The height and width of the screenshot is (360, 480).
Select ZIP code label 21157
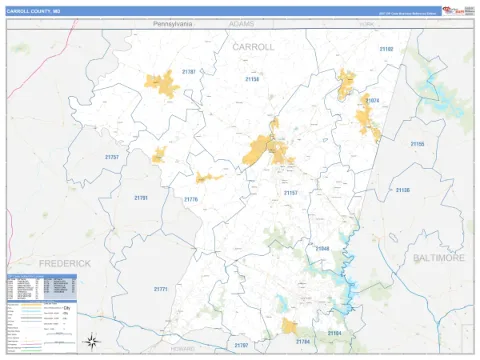(291, 193)
